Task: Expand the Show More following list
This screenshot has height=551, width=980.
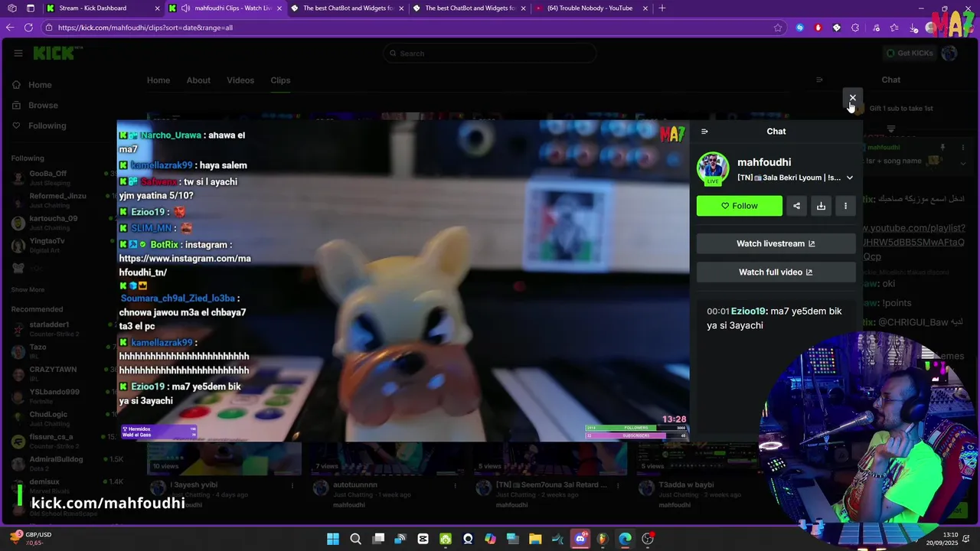Action: (28, 290)
